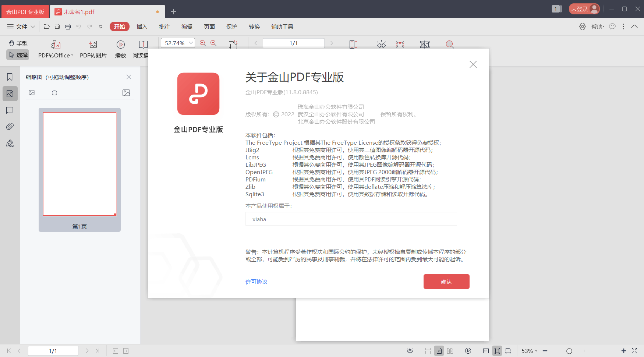The image size is (644, 357).
Task: Open the settings gear icon
Action: click(x=583, y=26)
